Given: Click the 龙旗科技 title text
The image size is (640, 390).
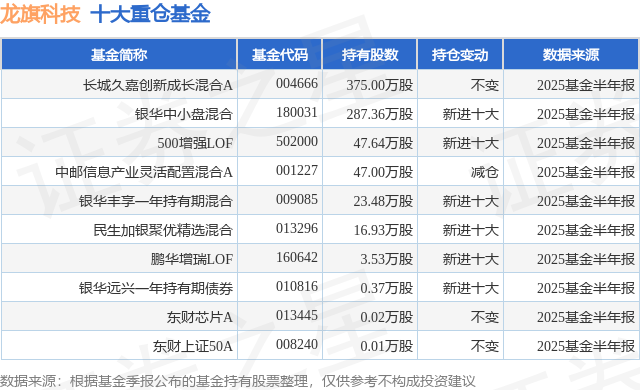Looking at the screenshot, I should [40, 14].
